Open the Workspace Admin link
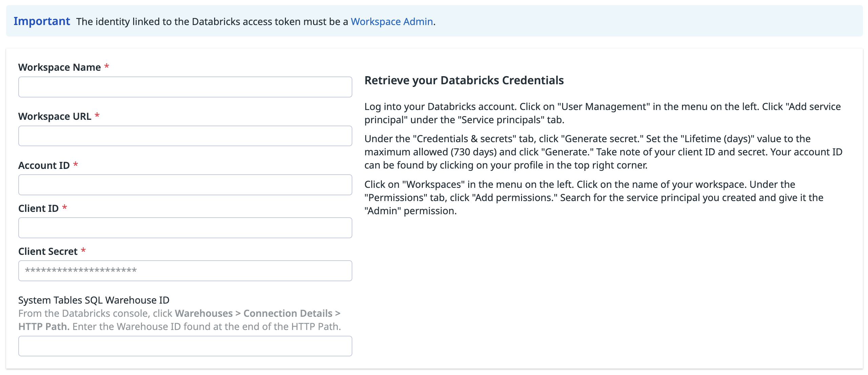Image resolution: width=868 pixels, height=375 pixels. pos(391,21)
